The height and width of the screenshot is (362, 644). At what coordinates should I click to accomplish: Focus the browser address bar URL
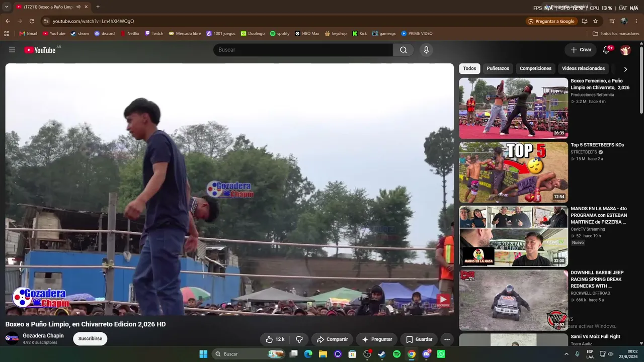[x=93, y=21]
